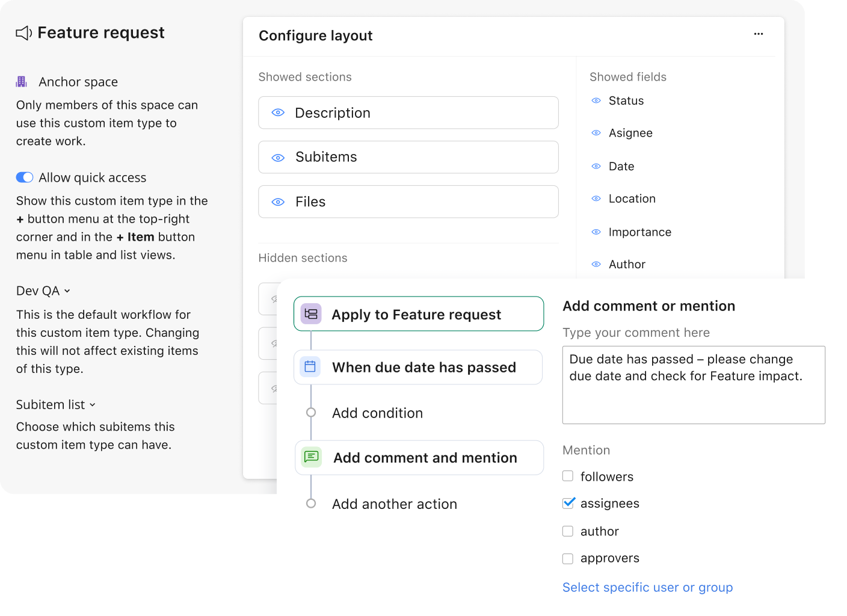Click the green comment icon in automation
The image size is (847, 616).
(312, 457)
